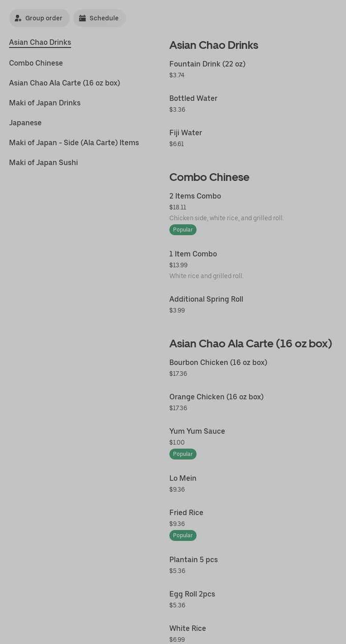The image size is (346, 644).
Task: Click the Schedule calendar icon
Action: pos(82,18)
